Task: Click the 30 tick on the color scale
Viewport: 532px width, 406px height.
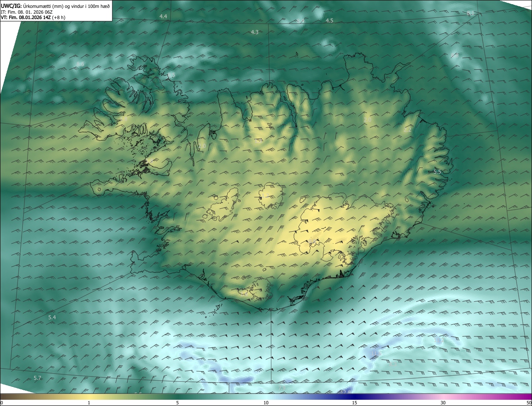Action: click(443, 403)
